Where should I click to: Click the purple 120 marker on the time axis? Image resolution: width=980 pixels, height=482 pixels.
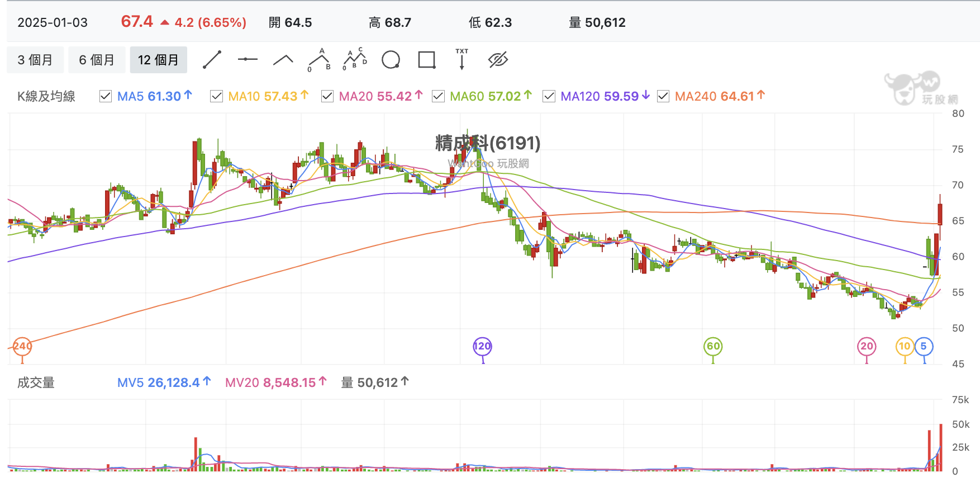pos(482,346)
